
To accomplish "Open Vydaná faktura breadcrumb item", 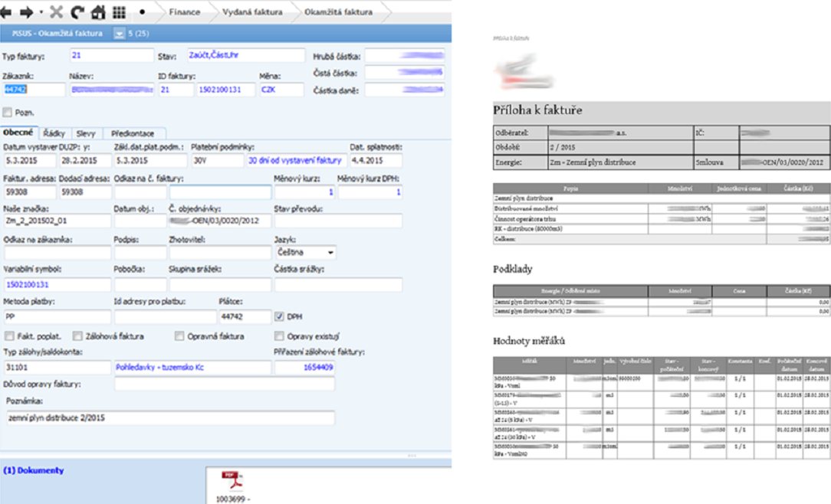I will click(x=252, y=11).
